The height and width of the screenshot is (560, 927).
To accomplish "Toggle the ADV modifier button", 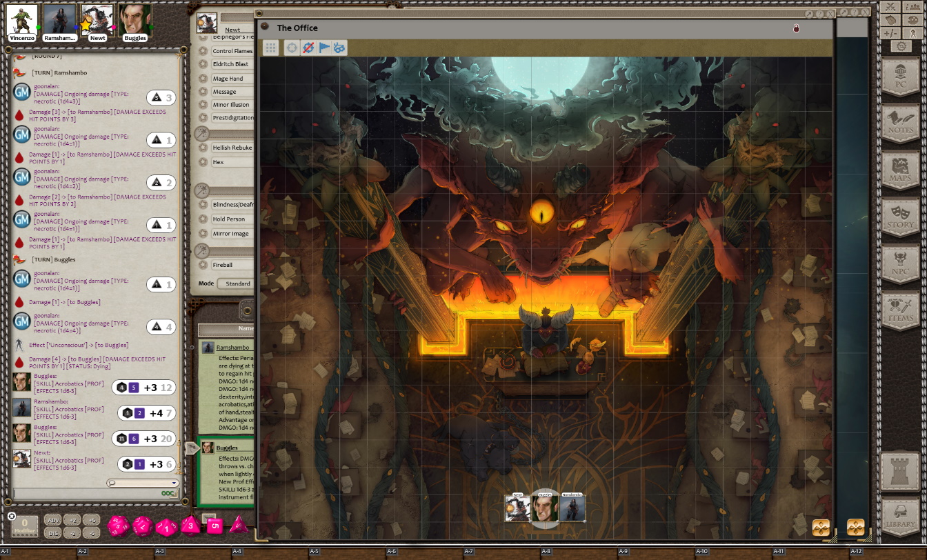I will point(52,520).
